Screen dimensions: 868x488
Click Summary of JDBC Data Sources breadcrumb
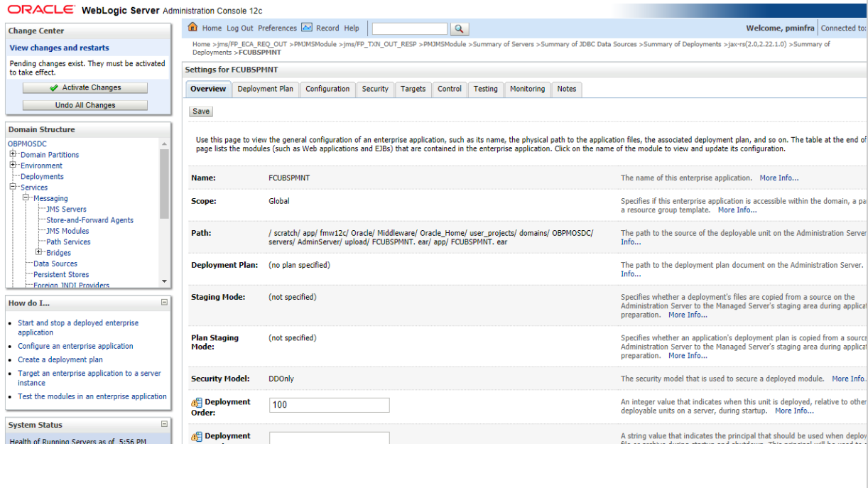click(x=589, y=44)
